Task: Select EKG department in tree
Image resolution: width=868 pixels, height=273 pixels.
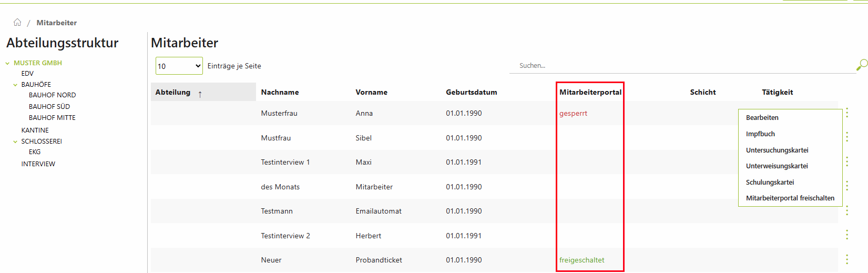Action: [x=35, y=152]
